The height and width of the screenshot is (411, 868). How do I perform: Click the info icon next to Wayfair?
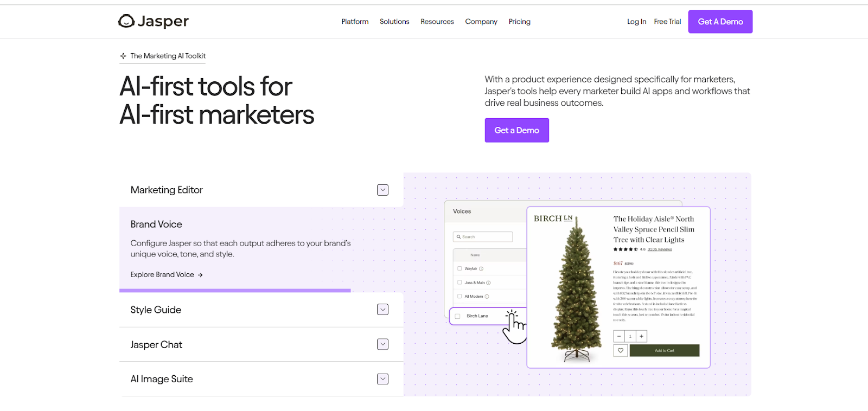(481, 268)
